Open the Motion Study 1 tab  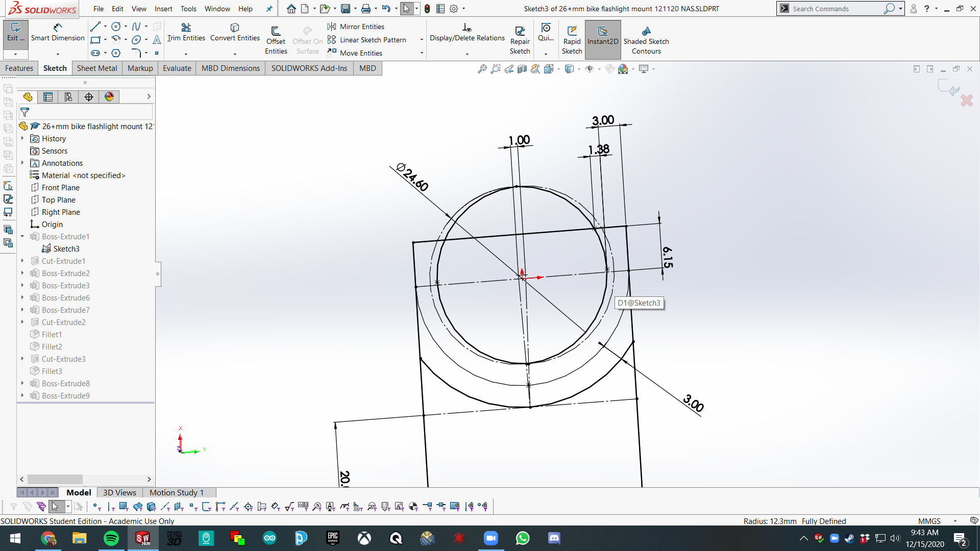pos(177,493)
